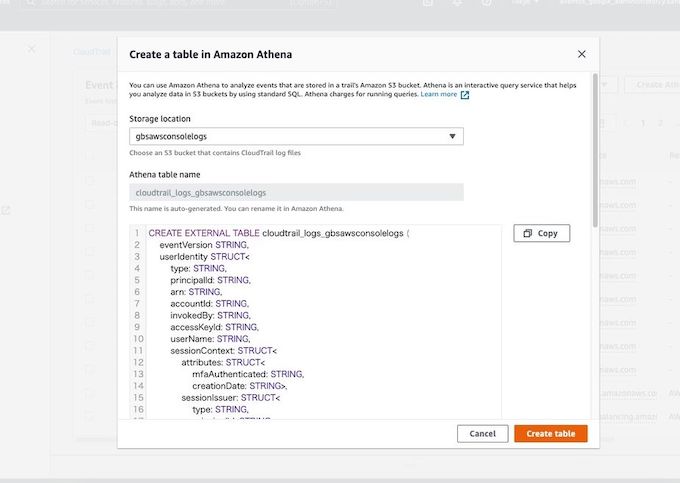This screenshot has width=680, height=483.
Task: Click the dialog's vertical scrollbar
Action: 595,150
